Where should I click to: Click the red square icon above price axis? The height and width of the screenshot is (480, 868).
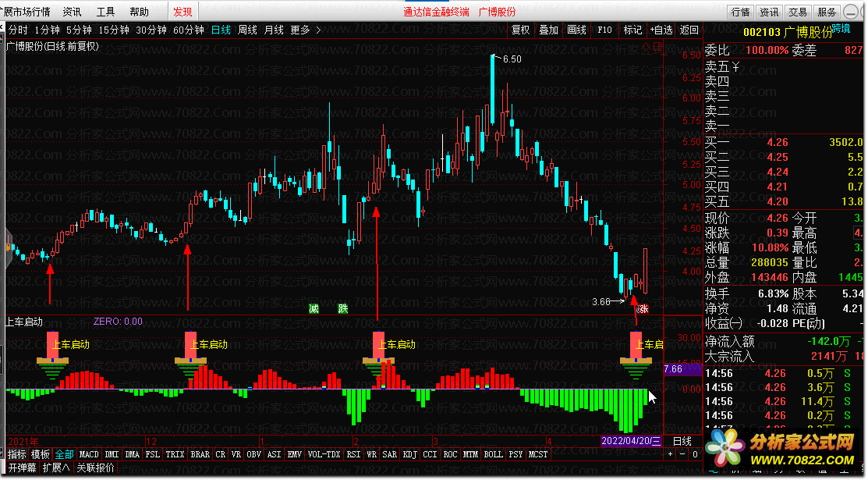click(x=657, y=47)
